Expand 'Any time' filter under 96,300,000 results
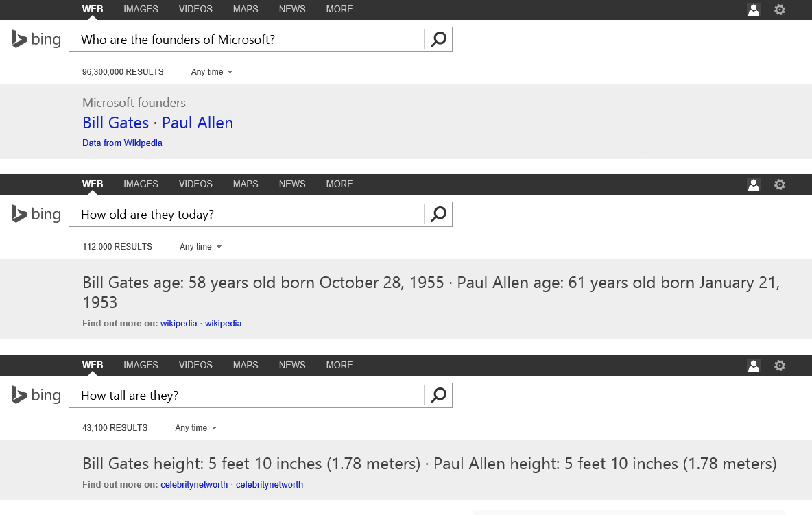 [212, 72]
